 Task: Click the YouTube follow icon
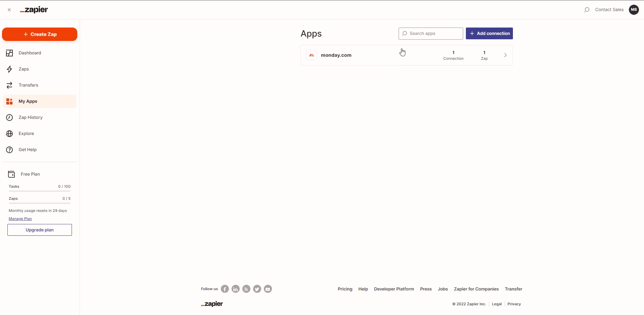268,289
